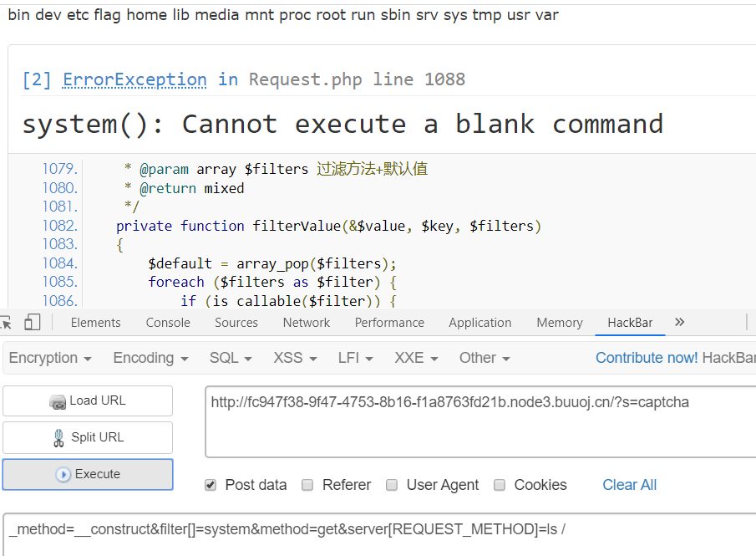This screenshot has height=556, width=756.
Task: Open the Memory tab
Action: (560, 323)
